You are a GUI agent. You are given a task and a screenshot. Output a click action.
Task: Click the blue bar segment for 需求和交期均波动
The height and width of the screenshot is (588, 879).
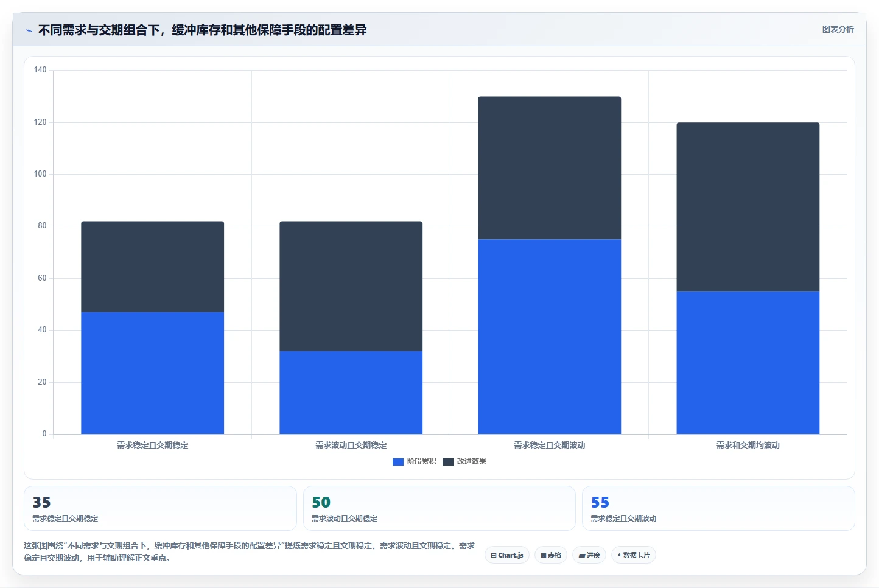748,363
